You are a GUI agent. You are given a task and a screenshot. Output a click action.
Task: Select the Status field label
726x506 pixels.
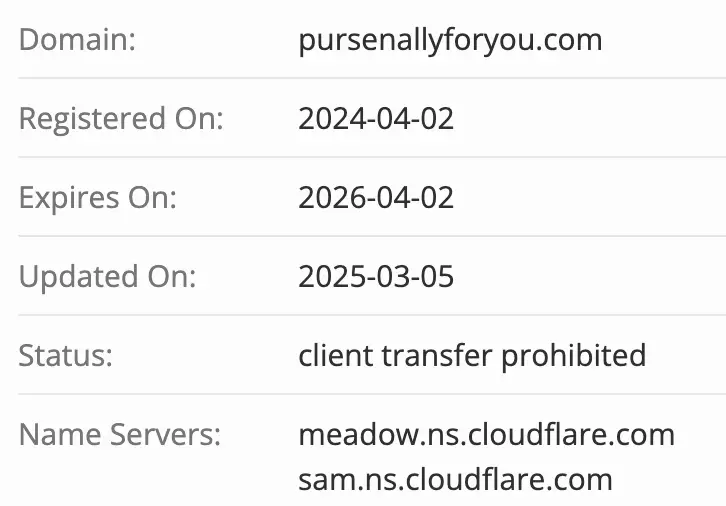(66, 355)
